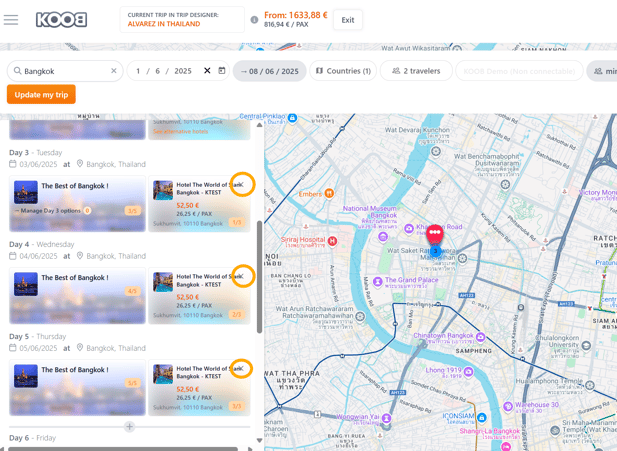Toggle the Day 5 hotel circle selector
Image resolution: width=617 pixels, height=451 pixels.
[242, 368]
